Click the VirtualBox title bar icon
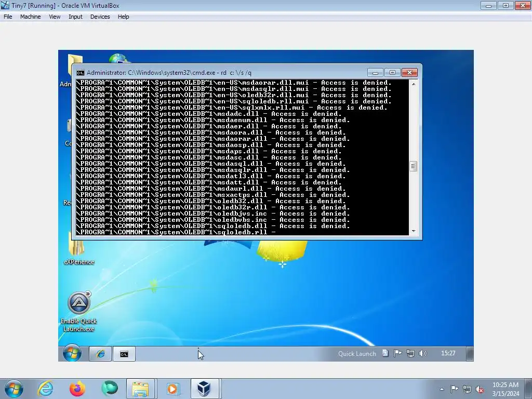The image size is (532, 399). 5,5
